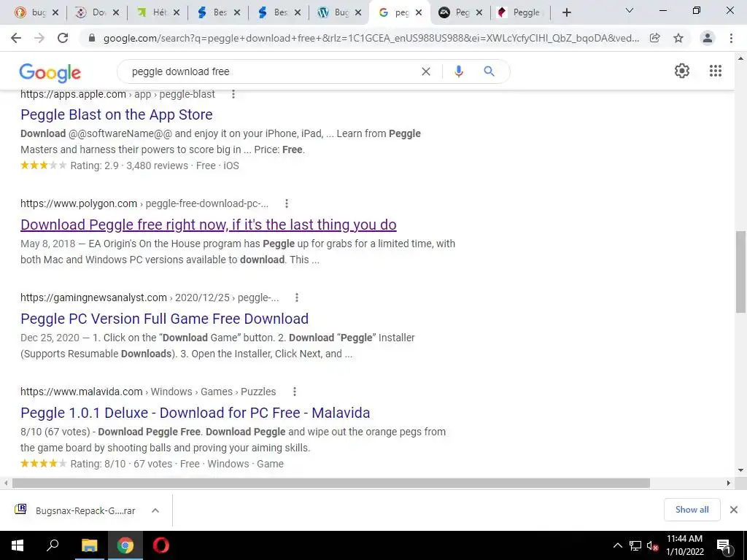The height and width of the screenshot is (560, 747).
Task: Open 'Peggle PC Version Full Game Free Download'
Action: pos(164,319)
